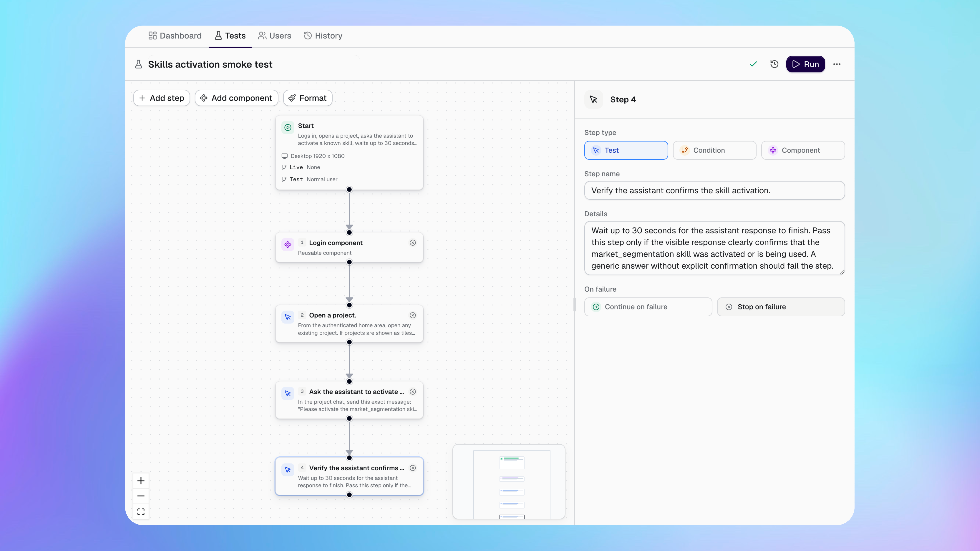Click the flask icon beside test title

tap(138, 64)
